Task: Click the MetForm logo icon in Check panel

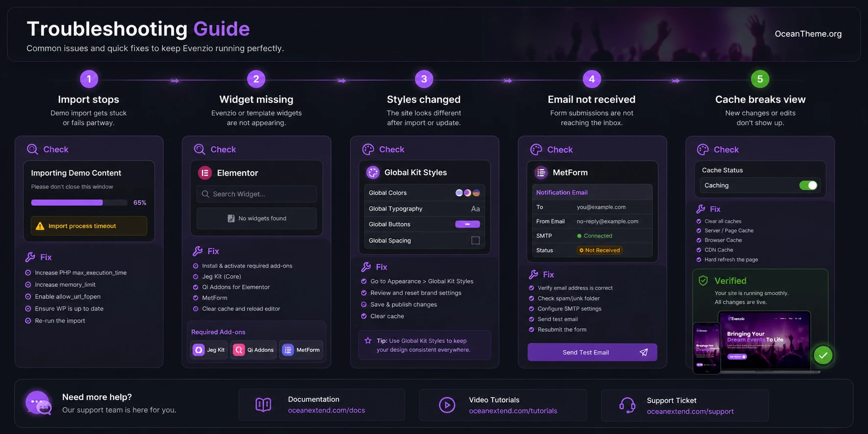Action: click(541, 172)
